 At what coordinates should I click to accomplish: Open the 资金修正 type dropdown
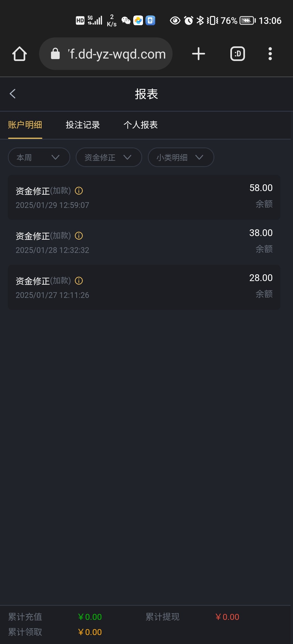click(109, 157)
